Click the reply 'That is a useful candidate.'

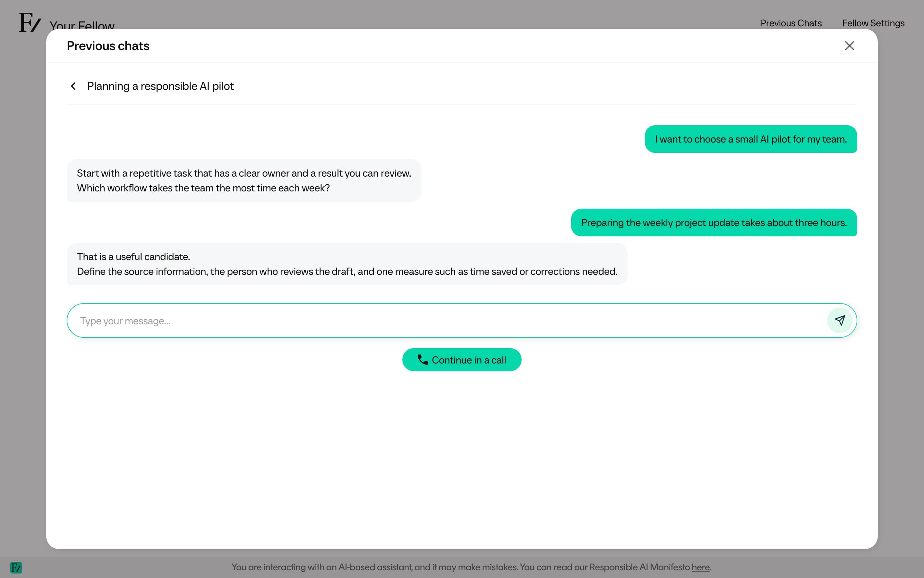(347, 264)
